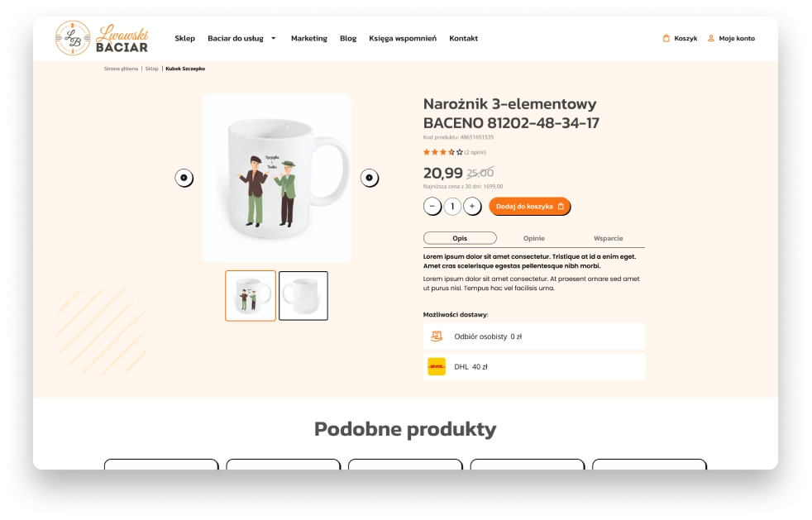Image resolution: width=812 pixels, height=520 pixels.
Task: Open the Koszyk cart icon
Action: (666, 38)
